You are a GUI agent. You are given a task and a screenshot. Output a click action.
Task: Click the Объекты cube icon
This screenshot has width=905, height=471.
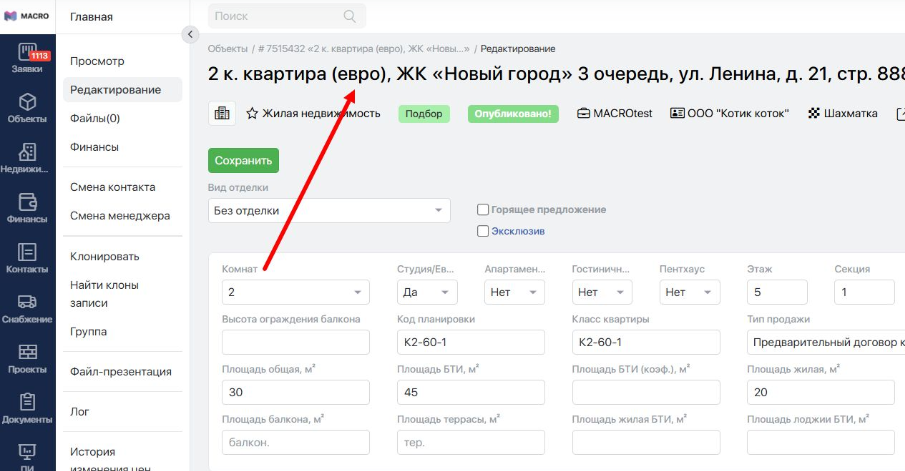pos(27,102)
